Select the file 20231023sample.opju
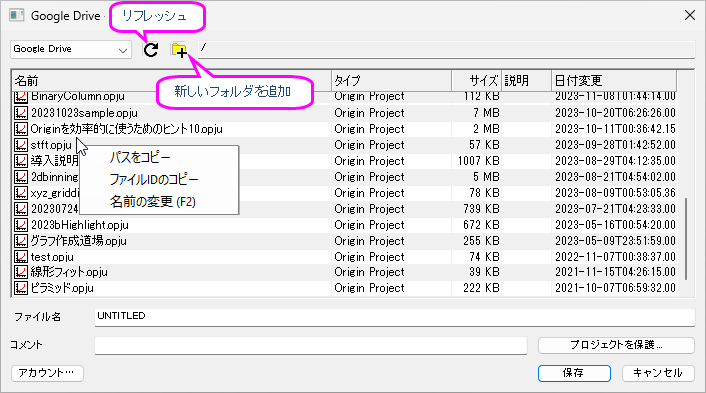 tap(84, 113)
